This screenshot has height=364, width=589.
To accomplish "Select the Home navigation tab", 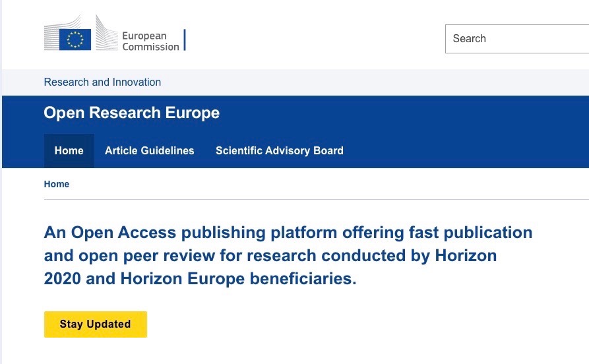I will (x=69, y=150).
